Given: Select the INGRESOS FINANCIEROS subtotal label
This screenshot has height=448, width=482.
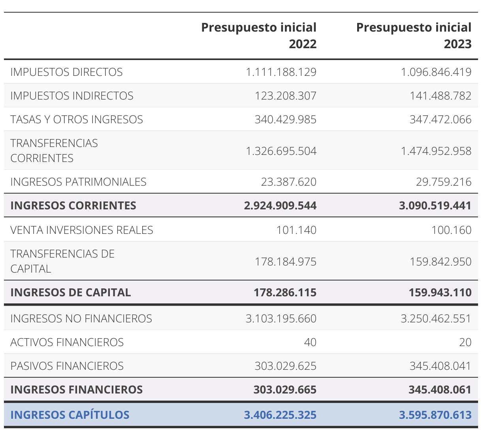Looking at the screenshot, I should pyautogui.click(x=76, y=390).
